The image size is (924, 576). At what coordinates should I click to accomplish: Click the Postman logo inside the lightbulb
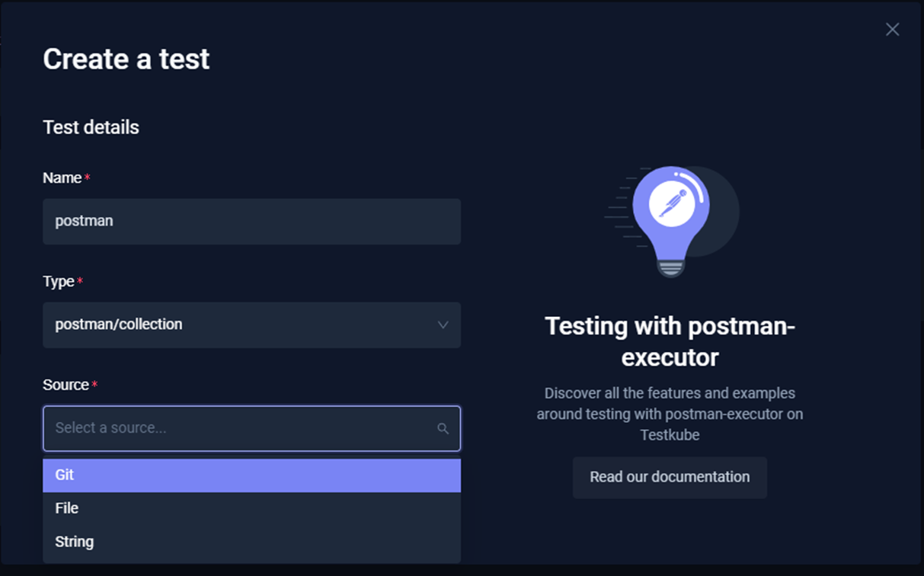pos(672,203)
